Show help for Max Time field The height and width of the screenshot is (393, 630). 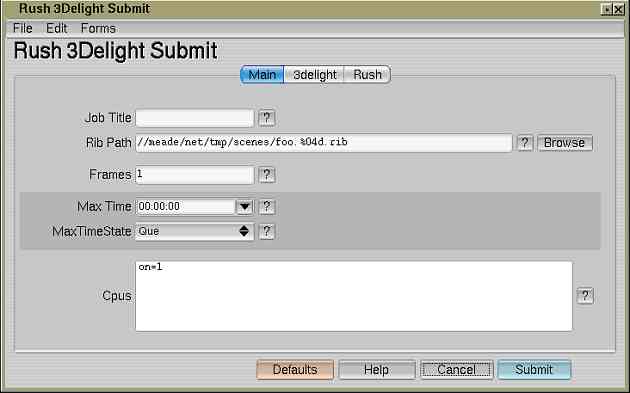pyautogui.click(x=267, y=207)
